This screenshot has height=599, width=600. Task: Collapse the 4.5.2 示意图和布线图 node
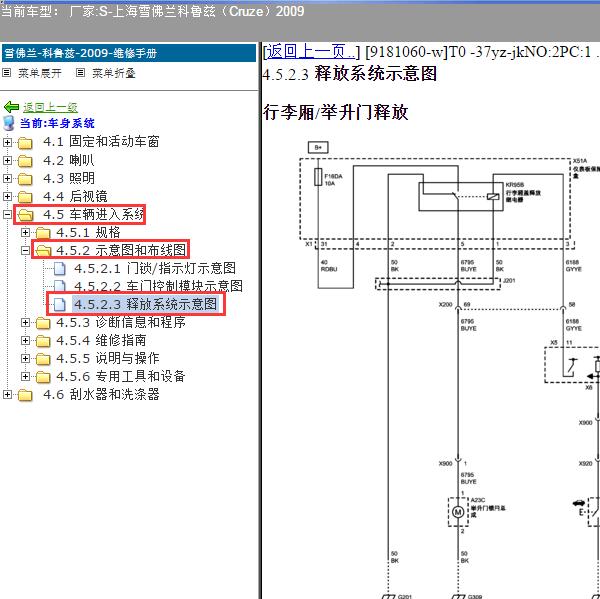pos(25,250)
